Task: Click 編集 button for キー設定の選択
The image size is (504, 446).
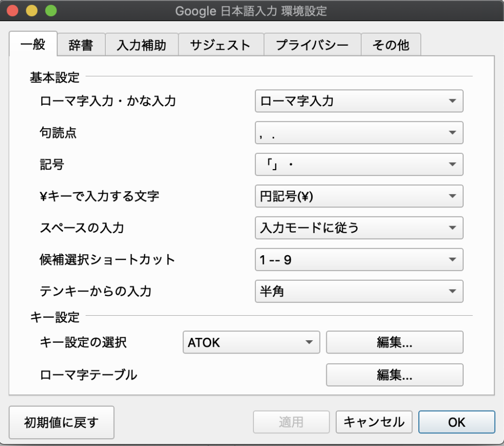Action: pos(394,343)
